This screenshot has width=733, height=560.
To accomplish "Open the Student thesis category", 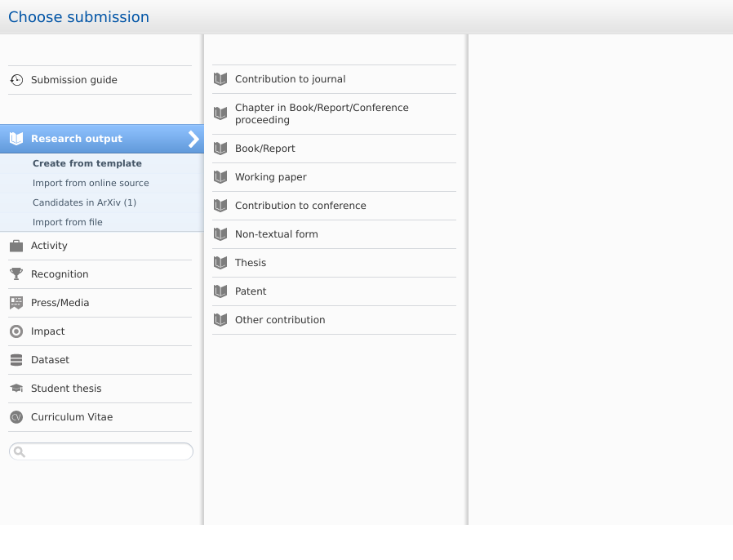I will (100, 389).
